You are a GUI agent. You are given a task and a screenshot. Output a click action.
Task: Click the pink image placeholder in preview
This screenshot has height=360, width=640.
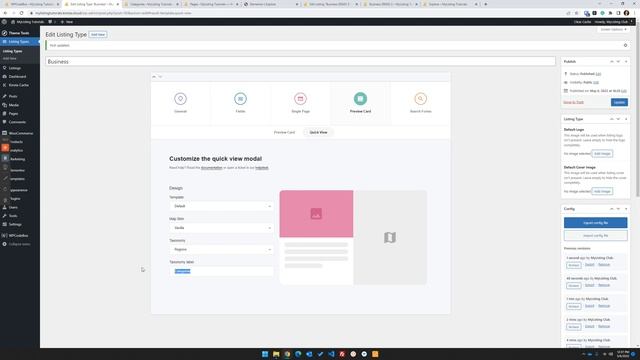[x=316, y=213]
